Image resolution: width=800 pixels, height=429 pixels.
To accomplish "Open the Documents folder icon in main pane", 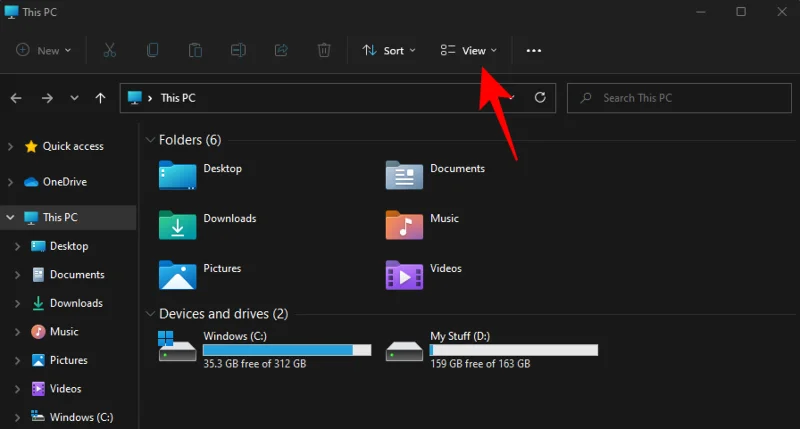I will [404, 175].
